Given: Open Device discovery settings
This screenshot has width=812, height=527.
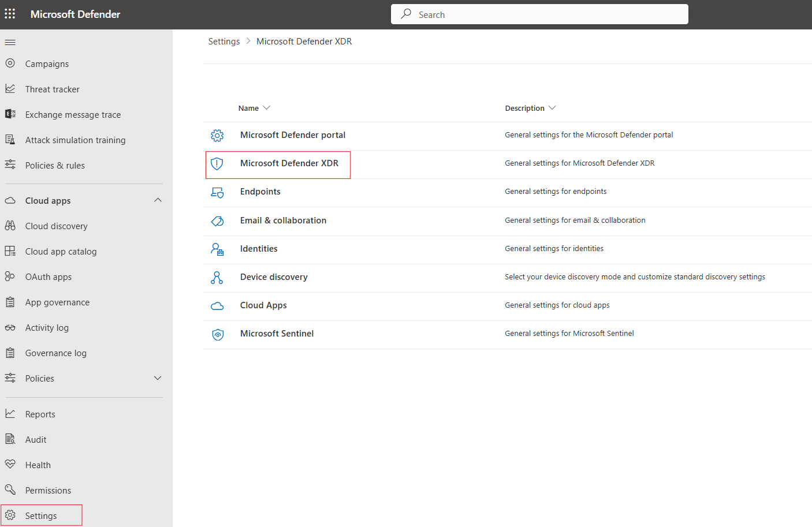Looking at the screenshot, I should pyautogui.click(x=274, y=277).
